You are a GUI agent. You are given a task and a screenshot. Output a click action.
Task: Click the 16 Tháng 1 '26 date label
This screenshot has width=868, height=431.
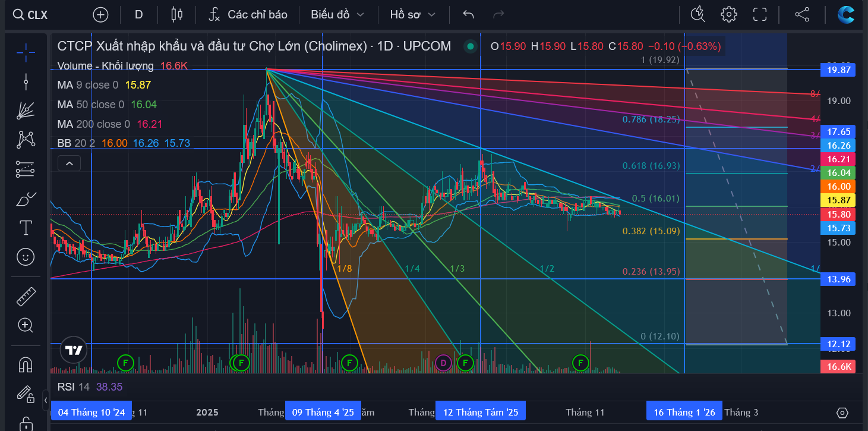(x=684, y=412)
